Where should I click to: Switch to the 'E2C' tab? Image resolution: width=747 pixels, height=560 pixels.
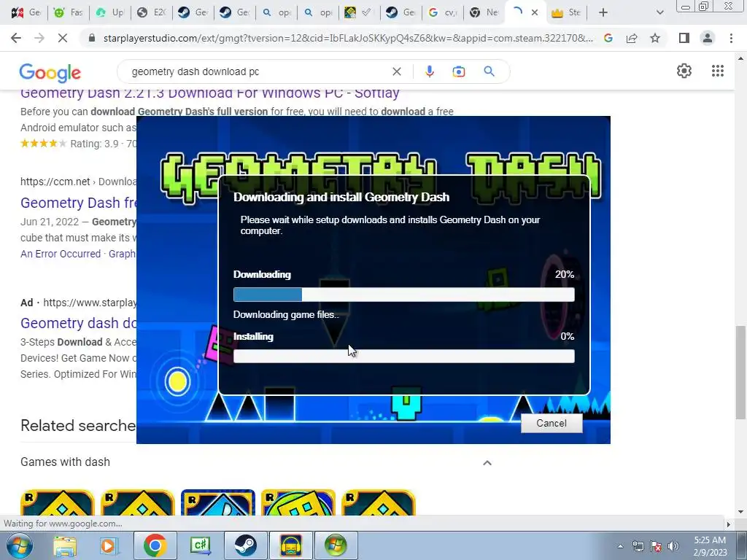[152, 12]
